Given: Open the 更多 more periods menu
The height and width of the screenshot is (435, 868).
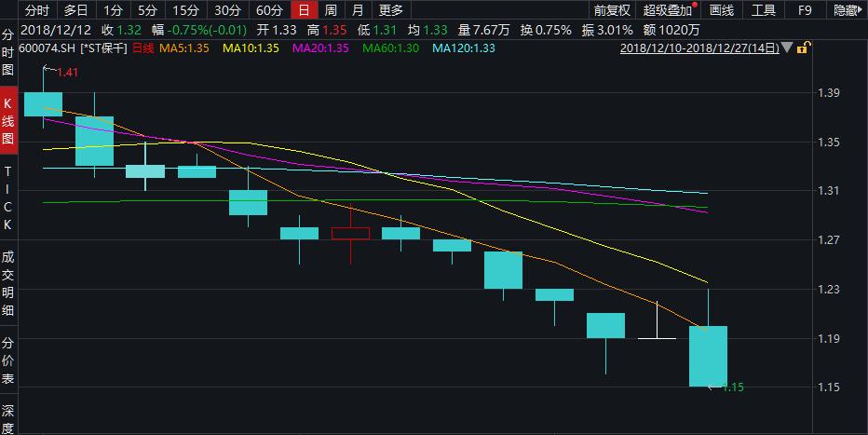Looking at the screenshot, I should 391,10.
